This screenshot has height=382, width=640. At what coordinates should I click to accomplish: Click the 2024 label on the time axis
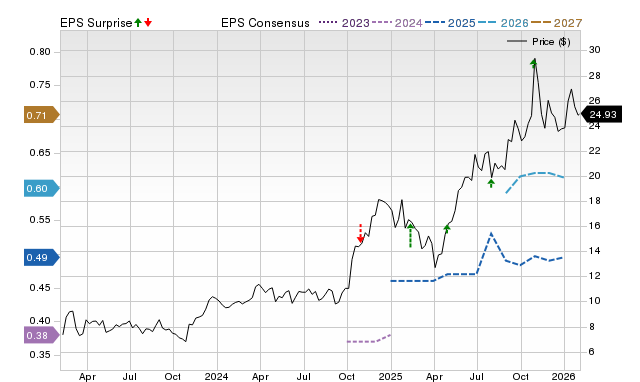[x=216, y=376]
